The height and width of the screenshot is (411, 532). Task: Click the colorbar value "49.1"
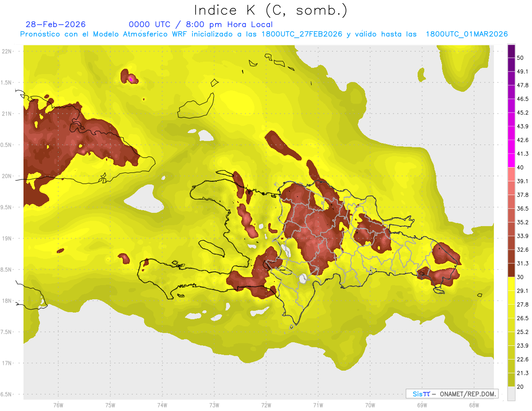pyautogui.click(x=522, y=71)
